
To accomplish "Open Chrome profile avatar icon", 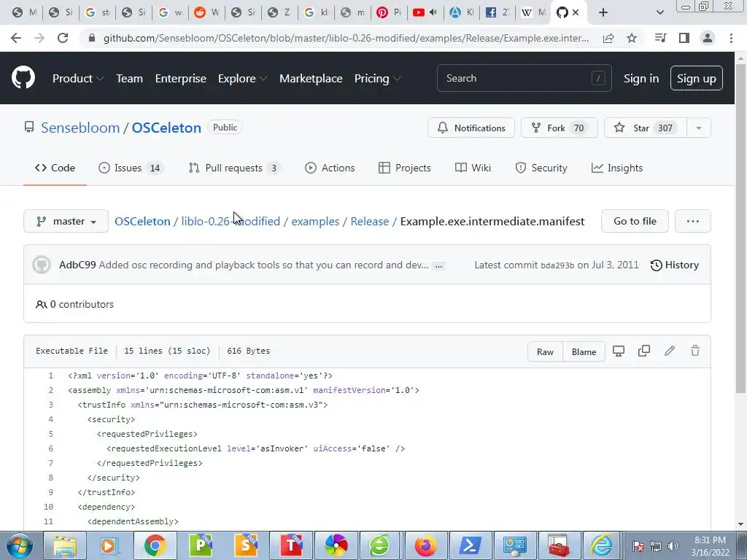I will [x=708, y=38].
